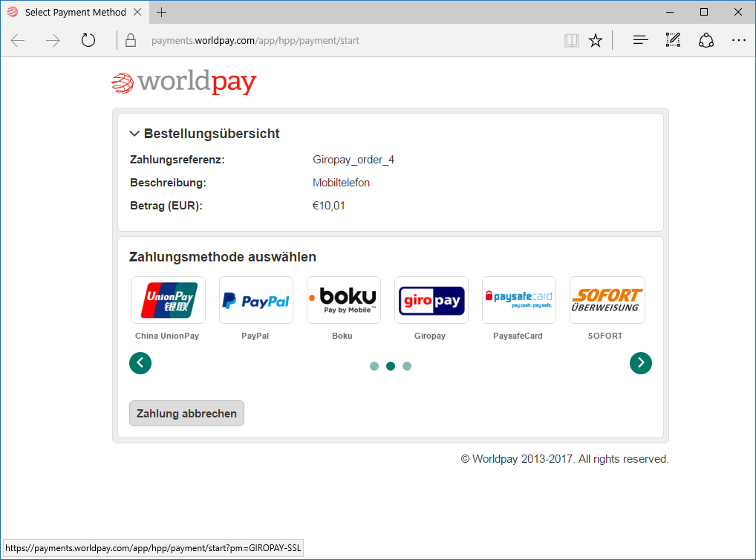Click the Boku text label
This screenshot has width=756, height=560.
click(342, 336)
